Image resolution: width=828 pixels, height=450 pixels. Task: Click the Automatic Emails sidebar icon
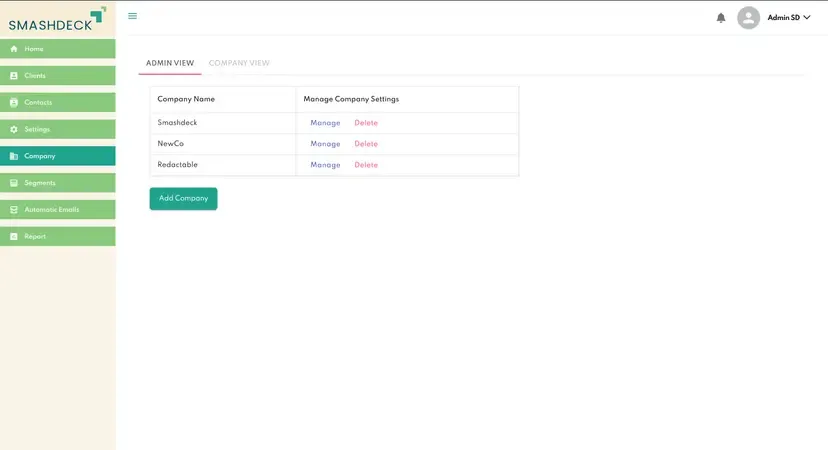point(14,210)
